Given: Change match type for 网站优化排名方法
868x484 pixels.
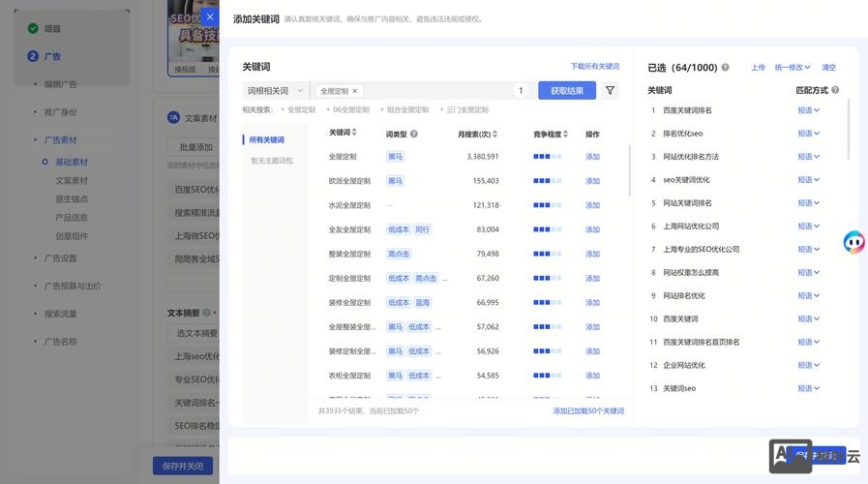Looking at the screenshot, I should 808,157.
